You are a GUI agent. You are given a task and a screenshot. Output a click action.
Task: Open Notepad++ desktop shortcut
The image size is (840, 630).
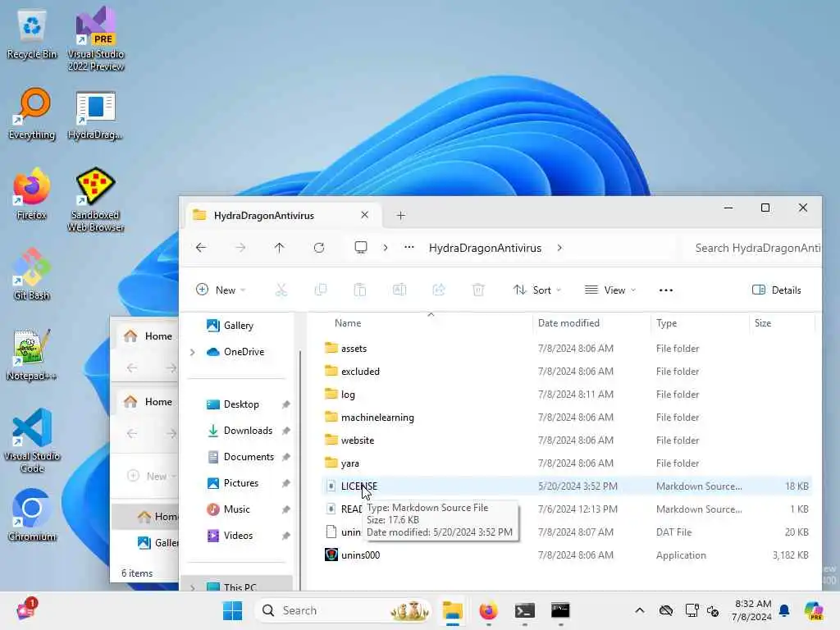tap(32, 354)
